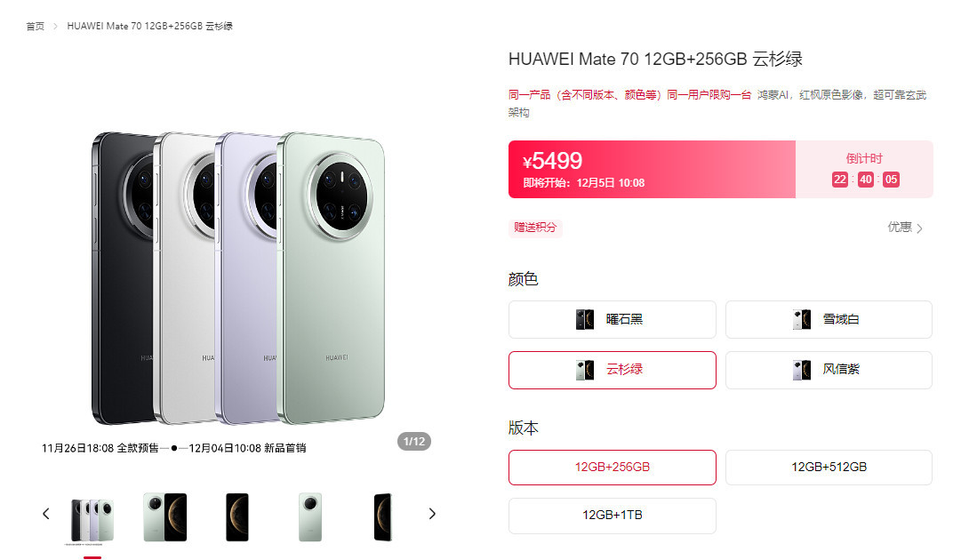Select the 12GB+1TB version option

(x=612, y=516)
